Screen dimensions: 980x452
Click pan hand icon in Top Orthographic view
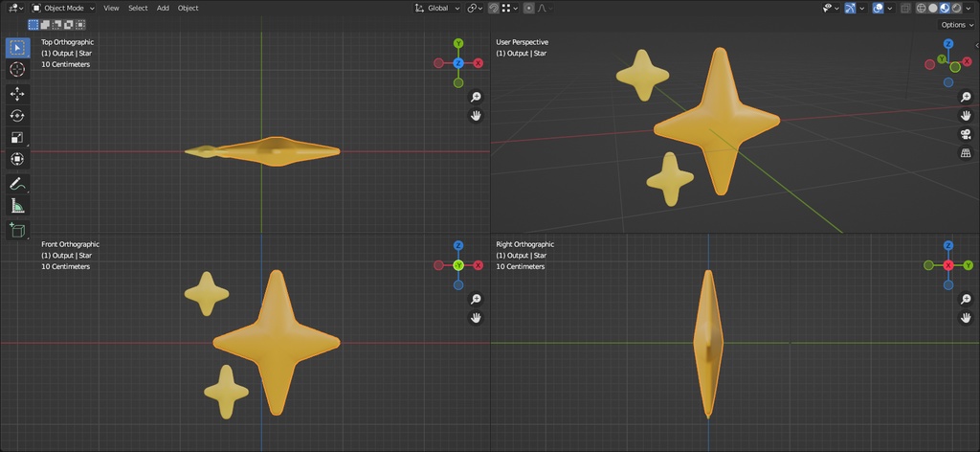point(476,116)
